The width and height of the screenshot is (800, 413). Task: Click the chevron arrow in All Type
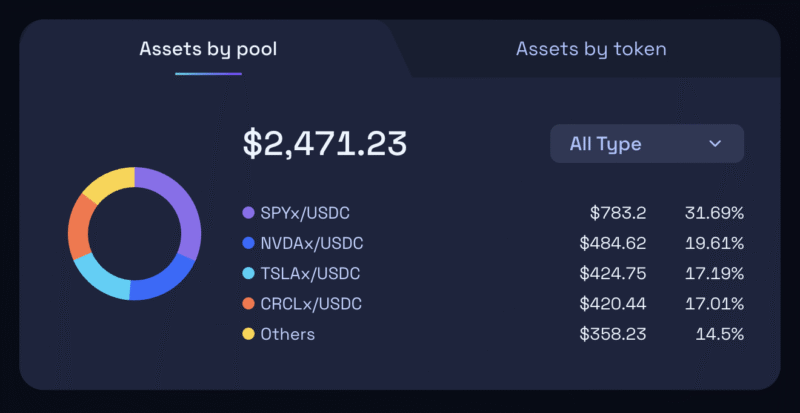click(715, 144)
